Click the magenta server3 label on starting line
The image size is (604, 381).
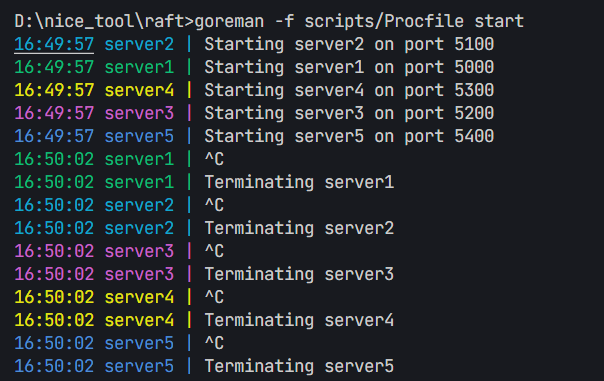click(139, 113)
